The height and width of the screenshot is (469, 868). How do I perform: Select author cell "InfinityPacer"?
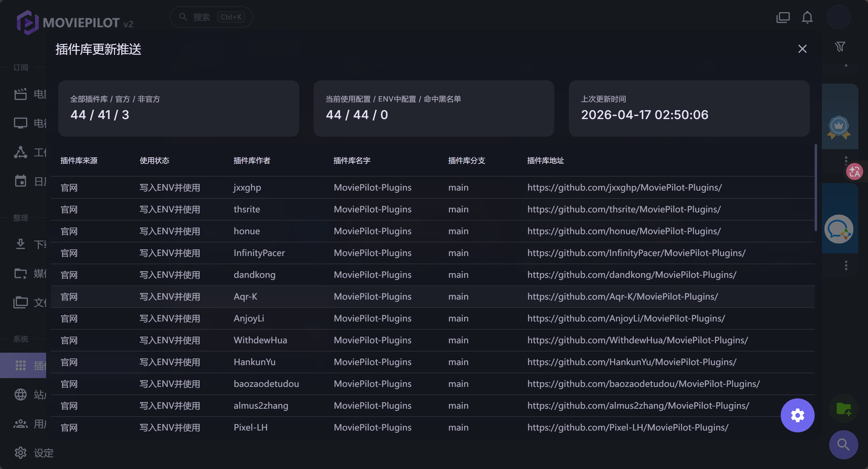click(x=259, y=253)
